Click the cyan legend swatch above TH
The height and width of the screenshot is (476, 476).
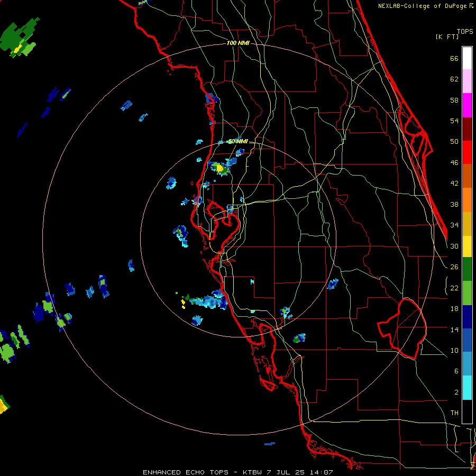point(467,388)
